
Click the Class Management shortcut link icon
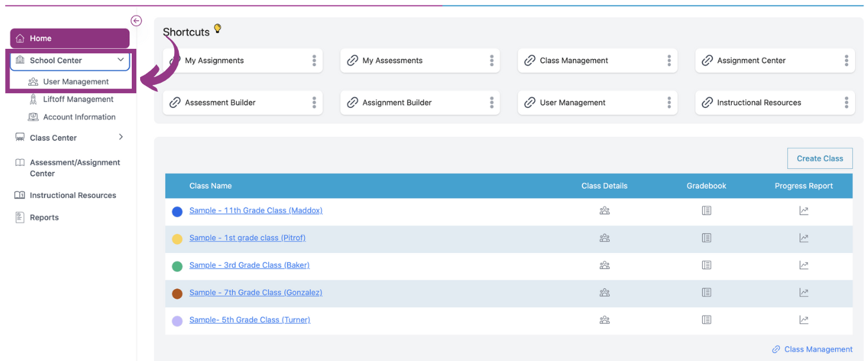(530, 60)
